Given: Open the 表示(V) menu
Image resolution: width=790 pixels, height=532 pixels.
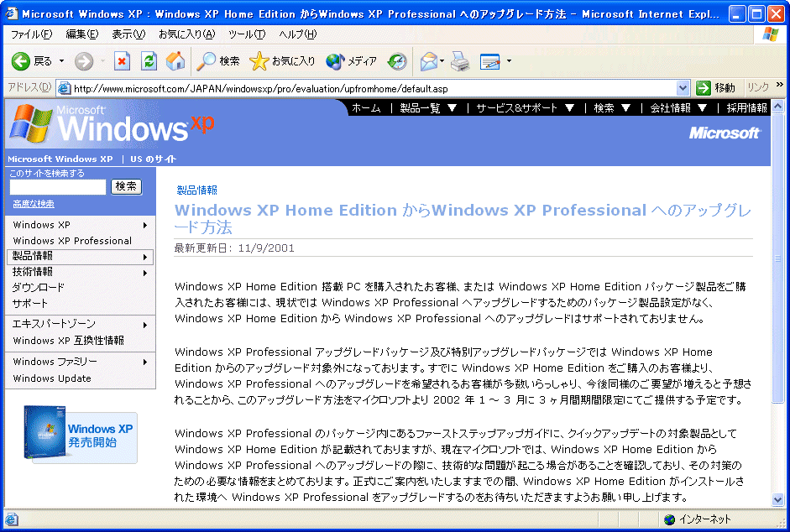Looking at the screenshot, I should tap(128, 34).
